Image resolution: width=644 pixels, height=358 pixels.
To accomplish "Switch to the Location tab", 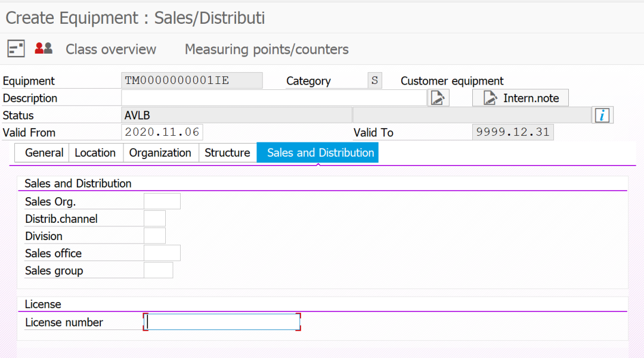I will pos(95,152).
